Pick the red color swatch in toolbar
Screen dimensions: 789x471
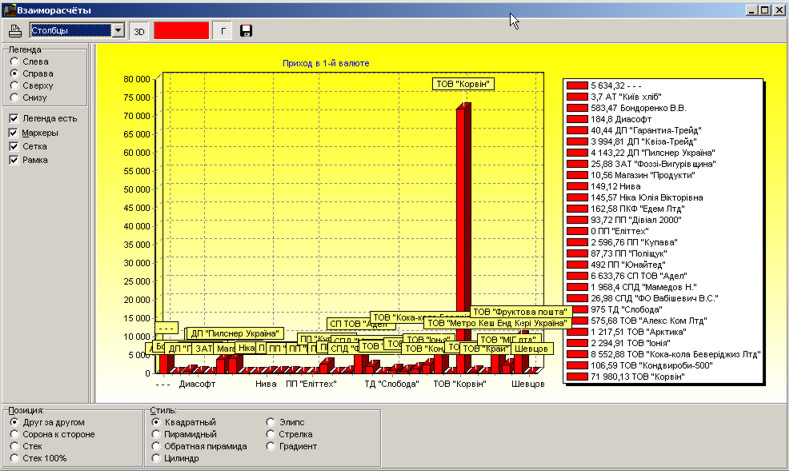(181, 31)
